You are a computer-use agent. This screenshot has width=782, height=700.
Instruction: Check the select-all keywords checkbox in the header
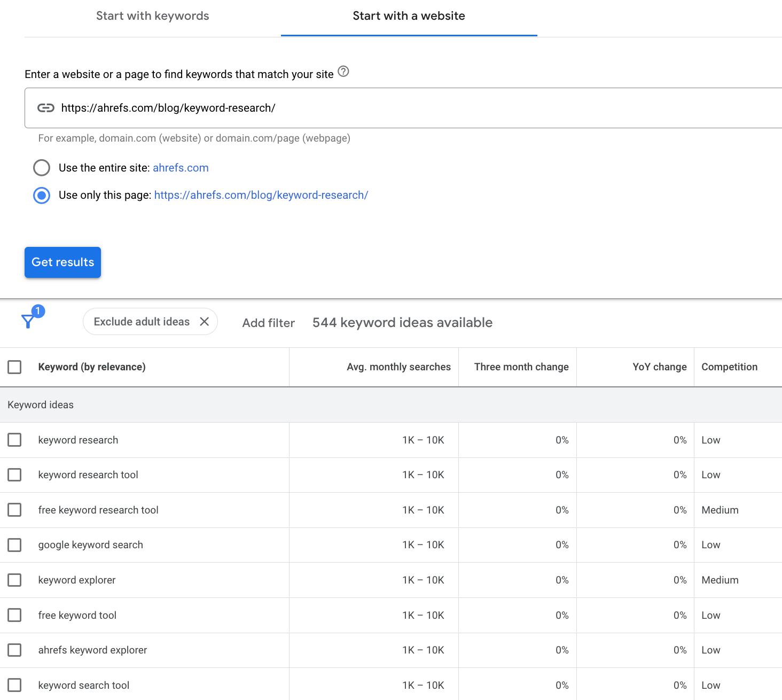[x=14, y=367]
